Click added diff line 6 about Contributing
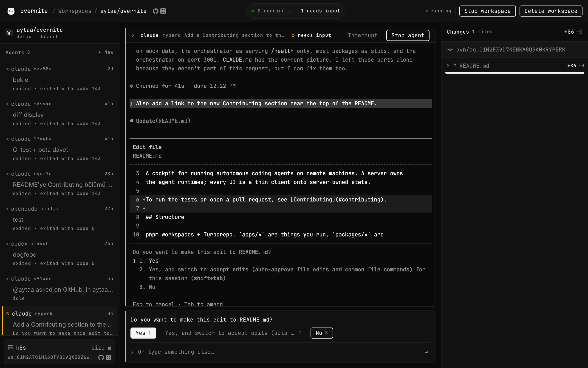The image size is (588, 368). pyautogui.click(x=281, y=200)
